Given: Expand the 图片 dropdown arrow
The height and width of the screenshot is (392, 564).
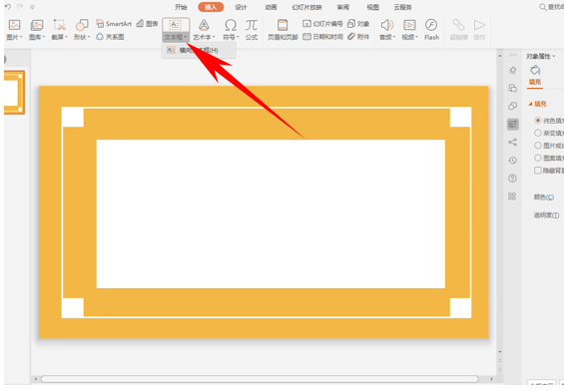Looking at the screenshot, I should [x=21, y=37].
